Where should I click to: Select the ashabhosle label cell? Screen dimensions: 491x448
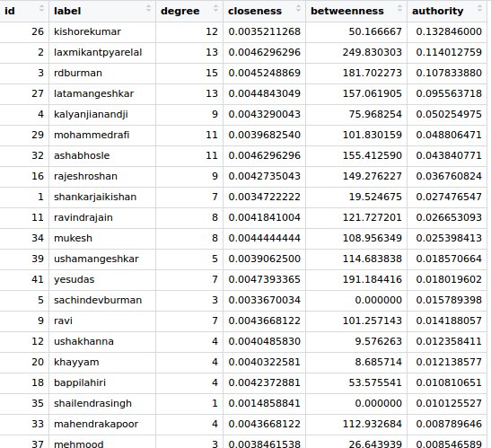(102, 155)
